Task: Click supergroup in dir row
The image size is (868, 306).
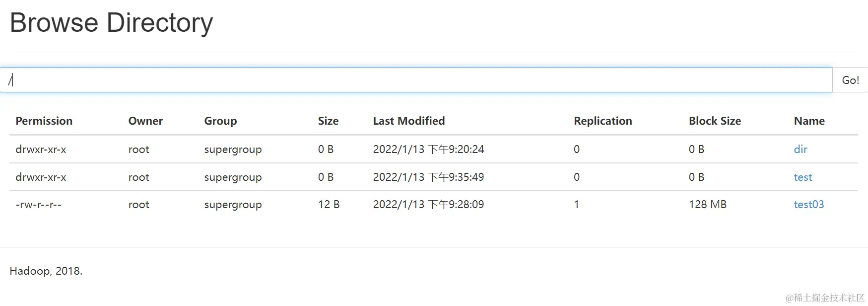Action: pos(233,149)
